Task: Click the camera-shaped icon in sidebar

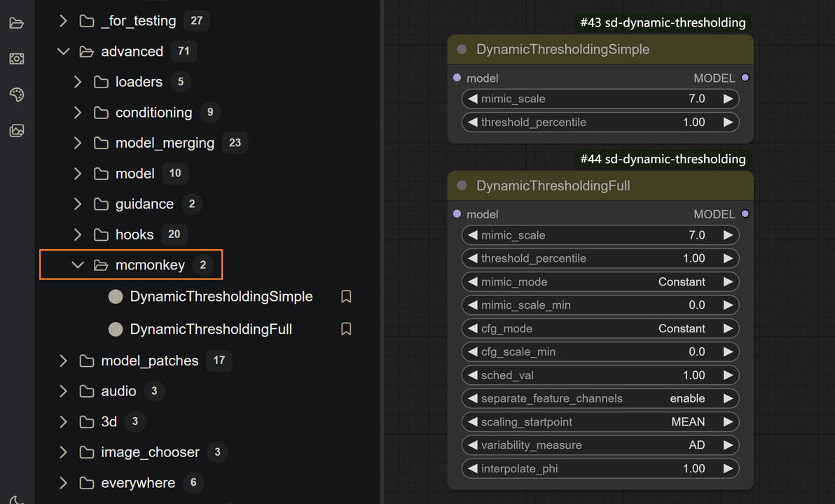Action: 17,59
